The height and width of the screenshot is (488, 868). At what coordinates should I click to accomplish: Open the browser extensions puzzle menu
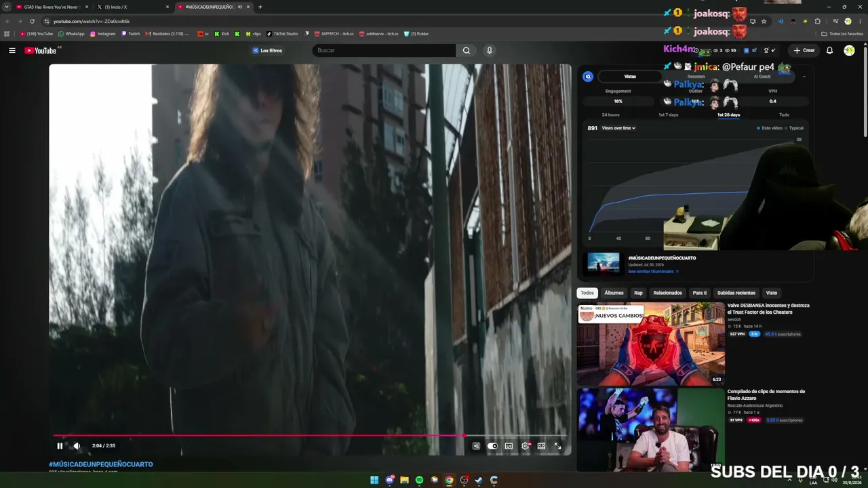817,21
